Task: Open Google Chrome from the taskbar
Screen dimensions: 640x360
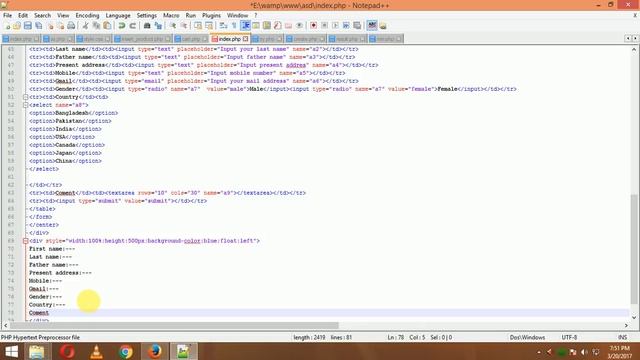Action: click(126, 351)
